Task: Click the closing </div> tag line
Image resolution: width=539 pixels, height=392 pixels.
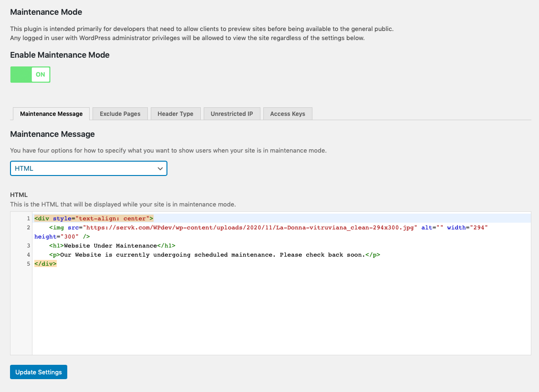Action: tap(45, 264)
